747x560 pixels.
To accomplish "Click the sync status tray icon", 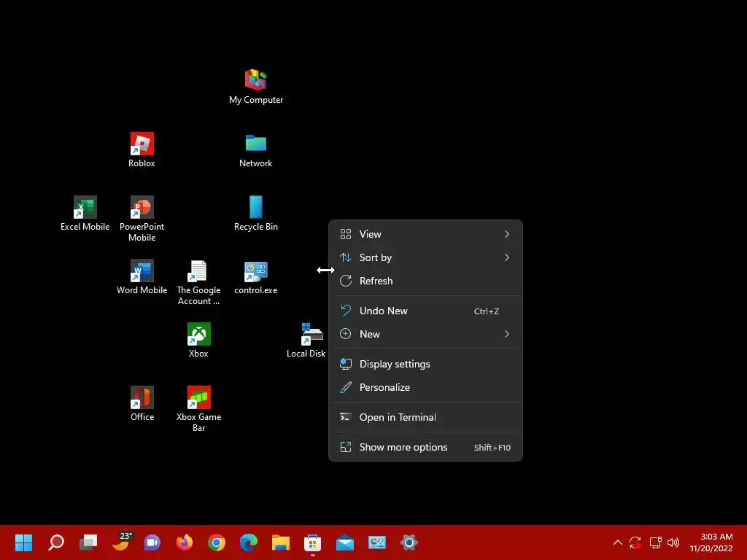I will pos(635,542).
